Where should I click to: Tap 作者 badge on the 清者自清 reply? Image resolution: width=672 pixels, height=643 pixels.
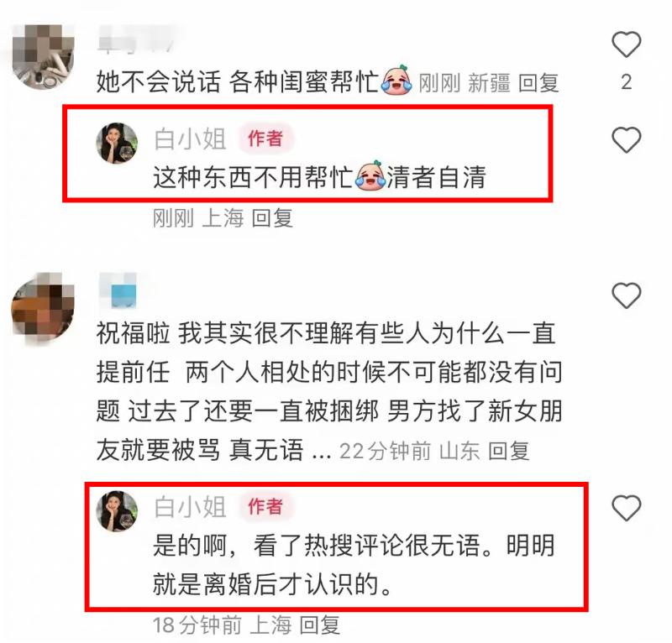[265, 139]
